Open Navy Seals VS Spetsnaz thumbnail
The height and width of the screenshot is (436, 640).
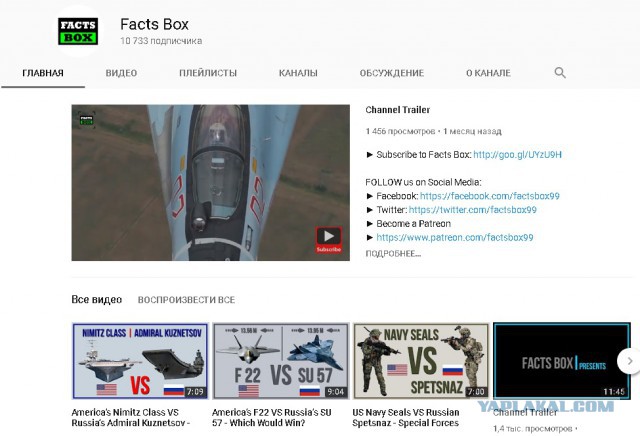[421, 361]
